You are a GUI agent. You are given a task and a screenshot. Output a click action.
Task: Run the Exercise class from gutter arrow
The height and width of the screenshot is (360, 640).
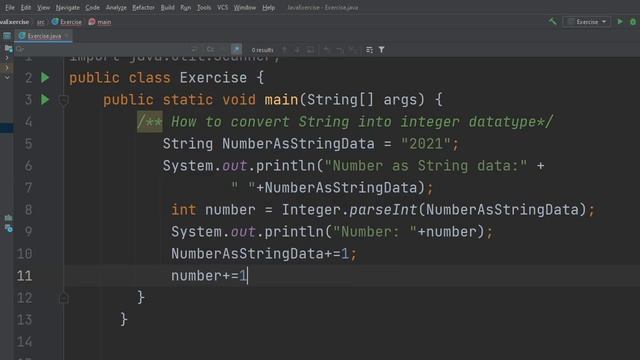pyautogui.click(x=45, y=78)
